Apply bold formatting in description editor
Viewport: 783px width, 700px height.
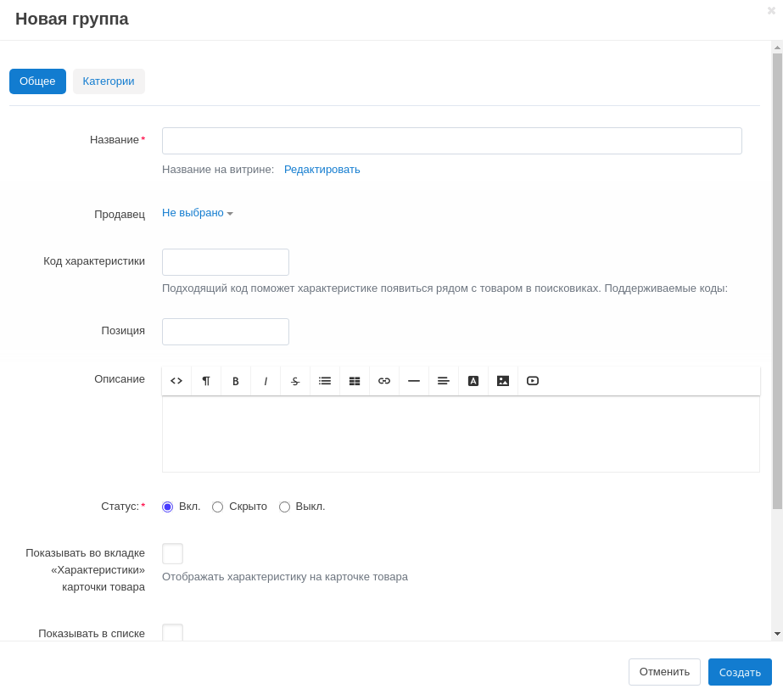click(x=236, y=381)
